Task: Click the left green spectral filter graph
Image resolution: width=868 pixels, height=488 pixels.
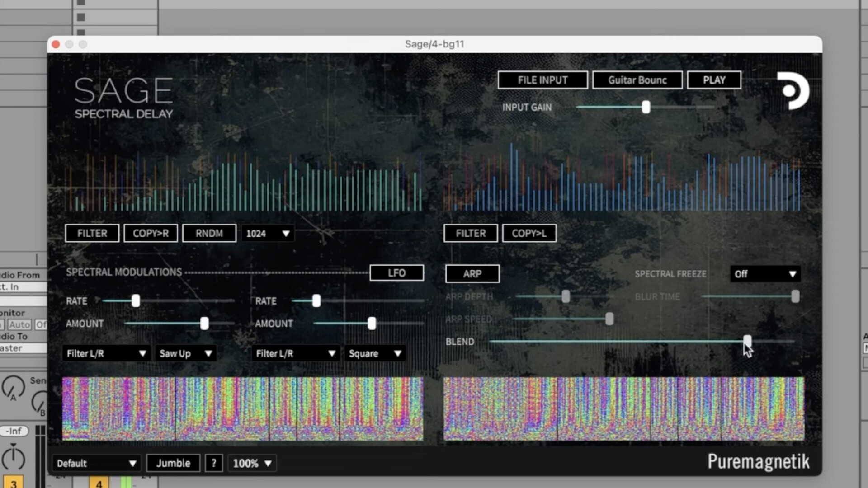Action: (x=244, y=181)
